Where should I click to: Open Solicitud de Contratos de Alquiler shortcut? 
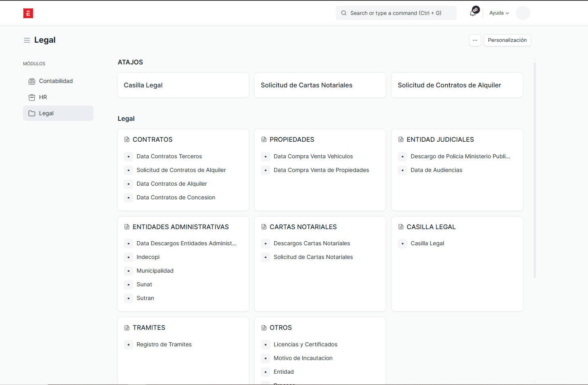[x=457, y=85]
